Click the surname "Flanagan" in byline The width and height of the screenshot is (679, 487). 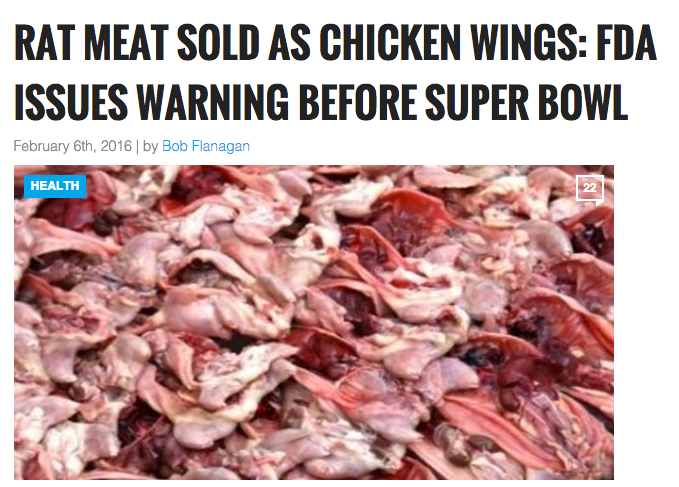tap(221, 146)
